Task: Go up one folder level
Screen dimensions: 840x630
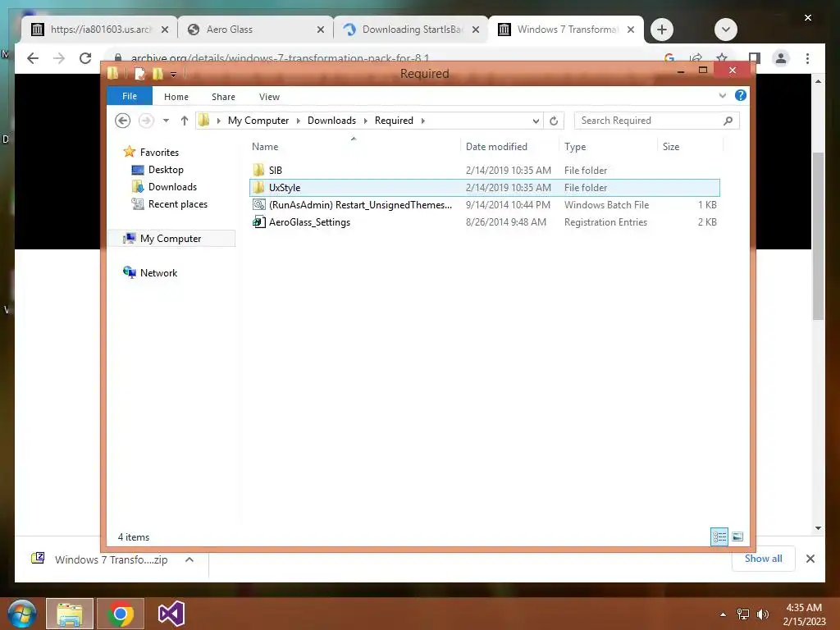Action: point(185,121)
